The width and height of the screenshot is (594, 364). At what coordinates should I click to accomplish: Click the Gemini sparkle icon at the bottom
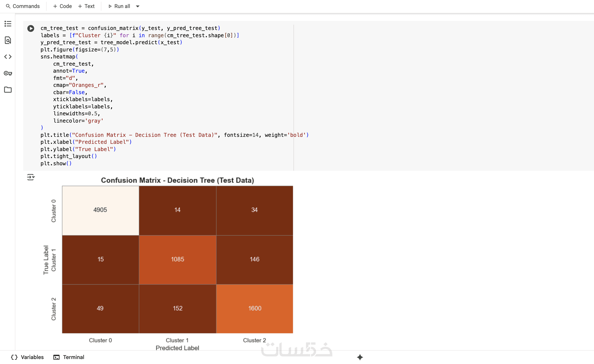(x=360, y=357)
